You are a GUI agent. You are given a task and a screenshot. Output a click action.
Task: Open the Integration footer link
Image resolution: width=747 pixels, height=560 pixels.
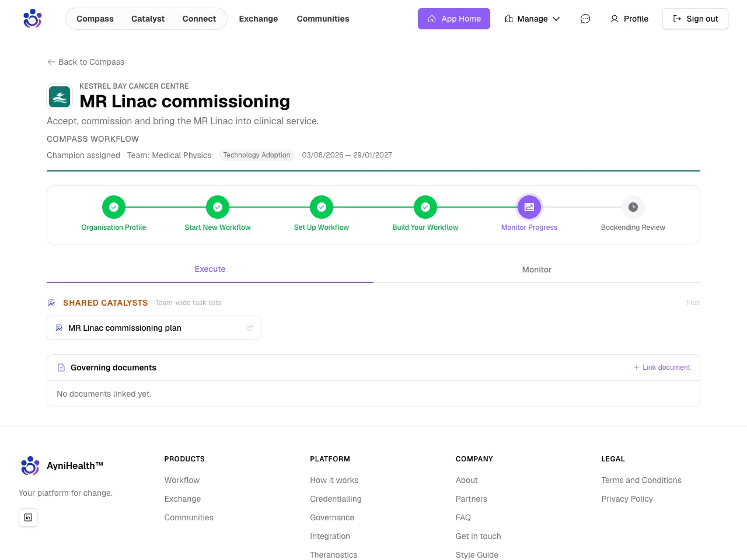pos(330,536)
